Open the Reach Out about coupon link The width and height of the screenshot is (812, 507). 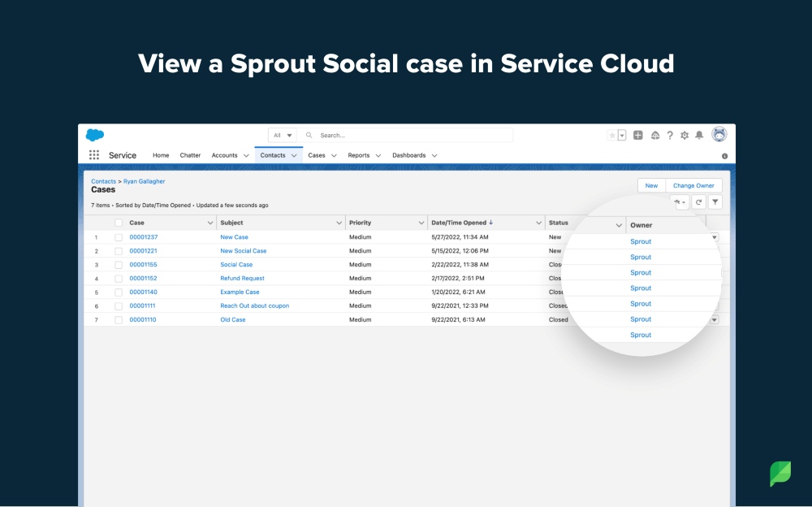(255, 305)
